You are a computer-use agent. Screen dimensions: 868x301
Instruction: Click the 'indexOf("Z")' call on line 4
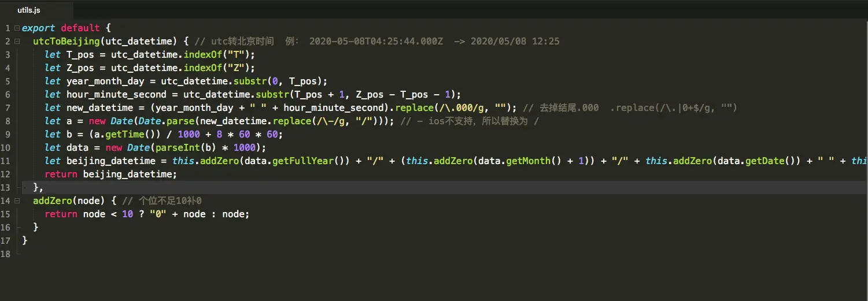(x=217, y=68)
